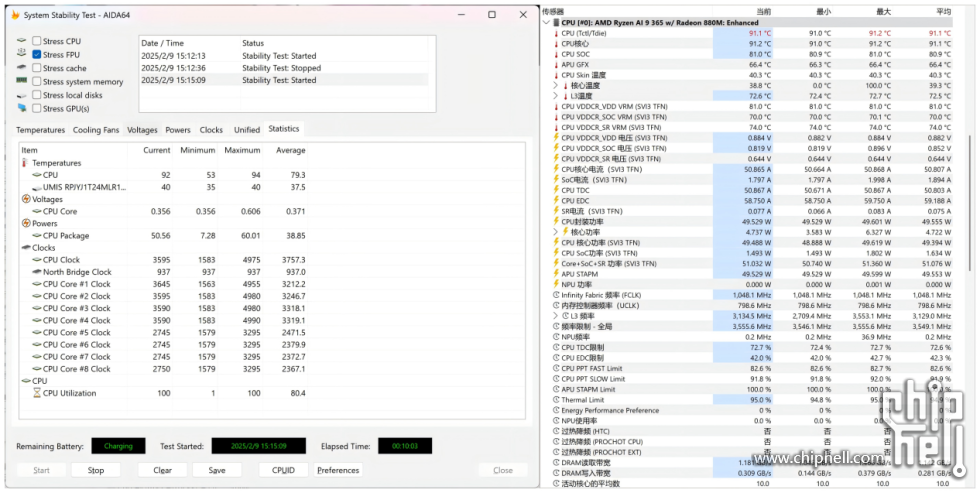Click the monitor icon beside Stress GPU(s)
This screenshot has height=493, width=980.
[x=22, y=108]
